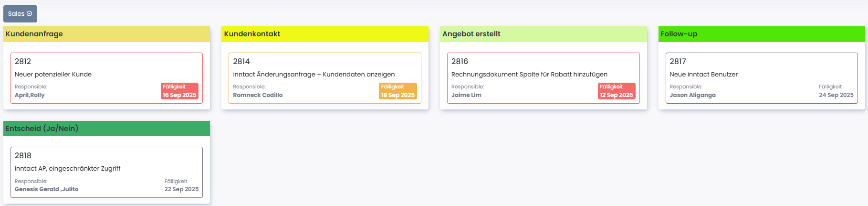The width and height of the screenshot is (868, 206).
Task: Open the "Neuer potenzieller Kunde" card title
Action: coord(53,74)
